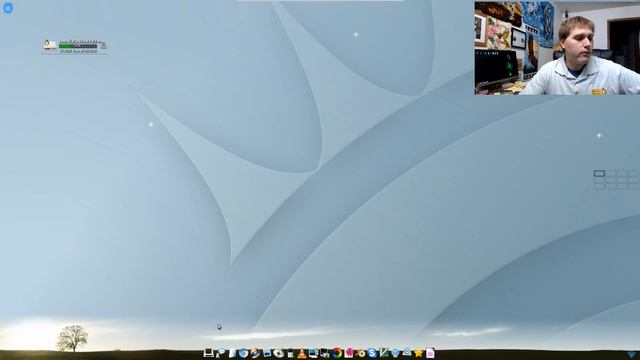Open the computer monitor icon in dock

pos(209,353)
